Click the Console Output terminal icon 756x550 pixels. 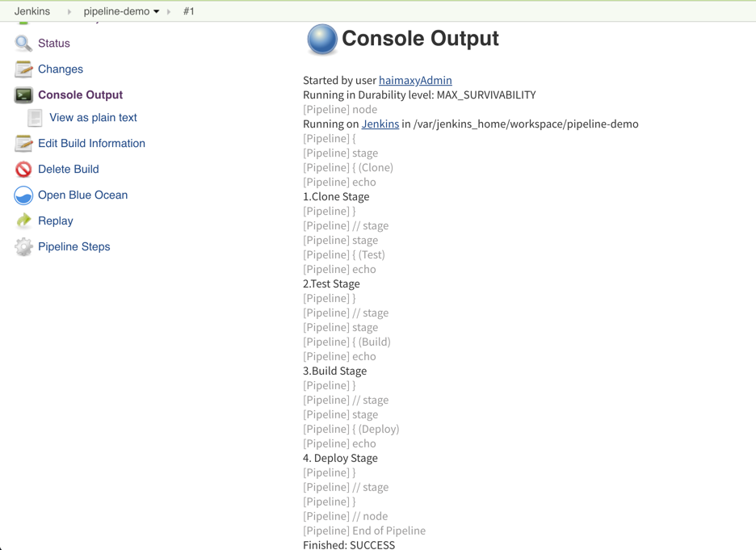(23, 95)
